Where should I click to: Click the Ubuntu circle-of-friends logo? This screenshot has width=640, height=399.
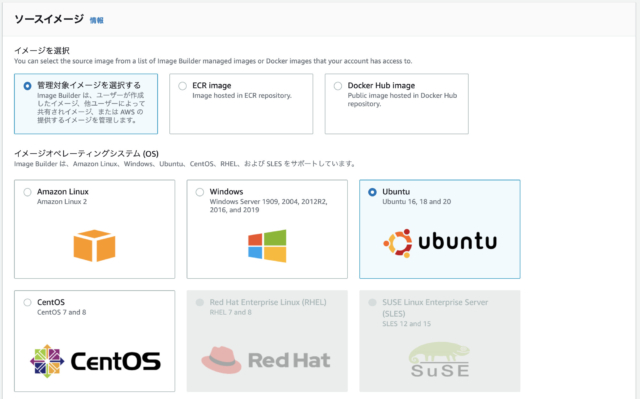[x=398, y=243]
